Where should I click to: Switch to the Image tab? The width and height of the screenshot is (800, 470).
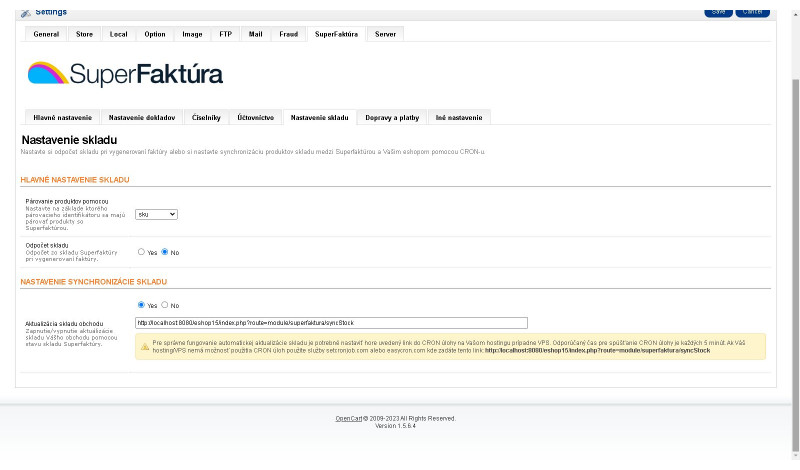tap(192, 34)
